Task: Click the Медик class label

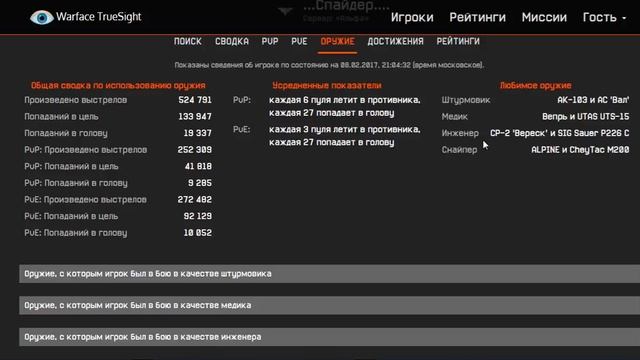Action: [454, 117]
